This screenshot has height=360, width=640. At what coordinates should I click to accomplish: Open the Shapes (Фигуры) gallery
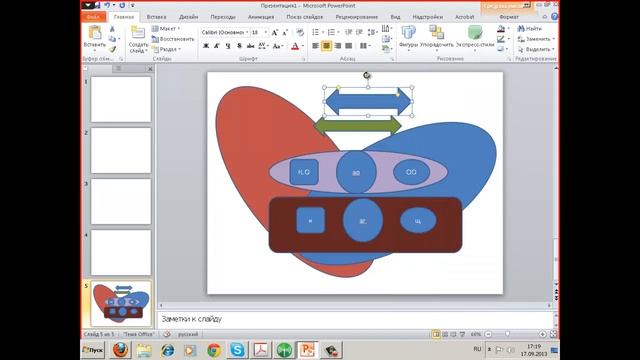point(408,37)
